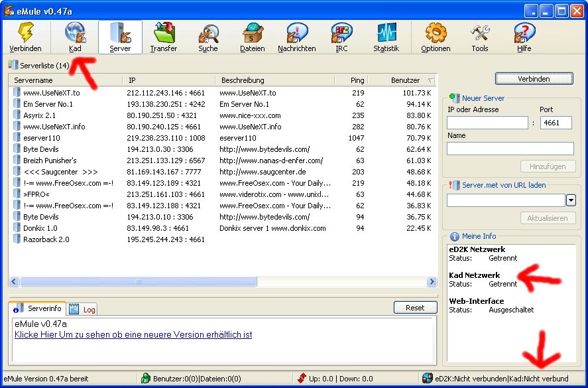Image resolution: width=588 pixels, height=388 pixels.
Task: Click the ping value 1047
Action: pos(356,138)
